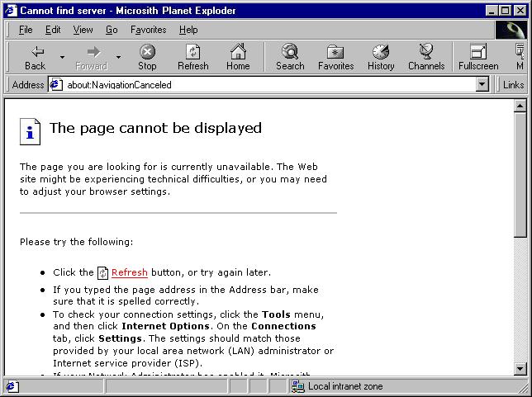Open the Favorites menu

pyautogui.click(x=148, y=30)
